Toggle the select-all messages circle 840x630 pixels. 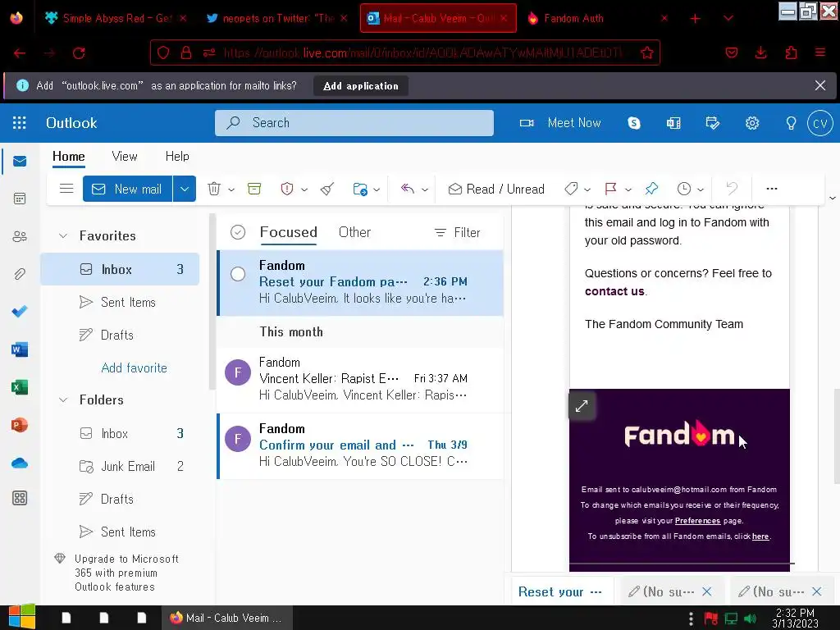pyautogui.click(x=238, y=232)
